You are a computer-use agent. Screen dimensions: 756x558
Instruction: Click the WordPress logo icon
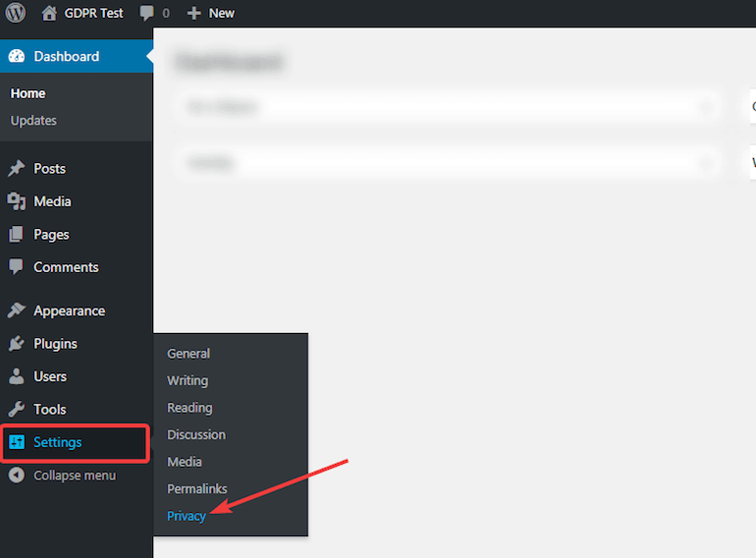(x=16, y=13)
